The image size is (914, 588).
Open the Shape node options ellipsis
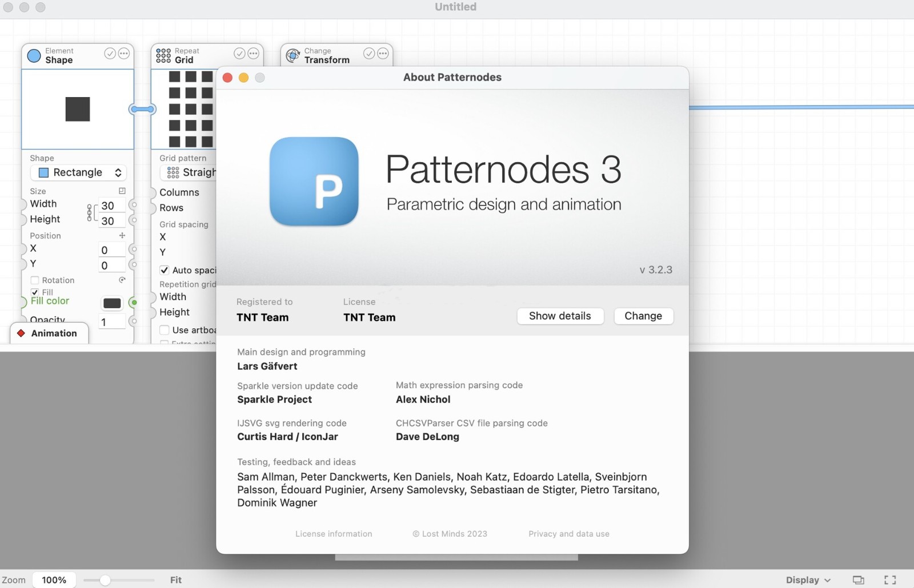[x=123, y=54]
